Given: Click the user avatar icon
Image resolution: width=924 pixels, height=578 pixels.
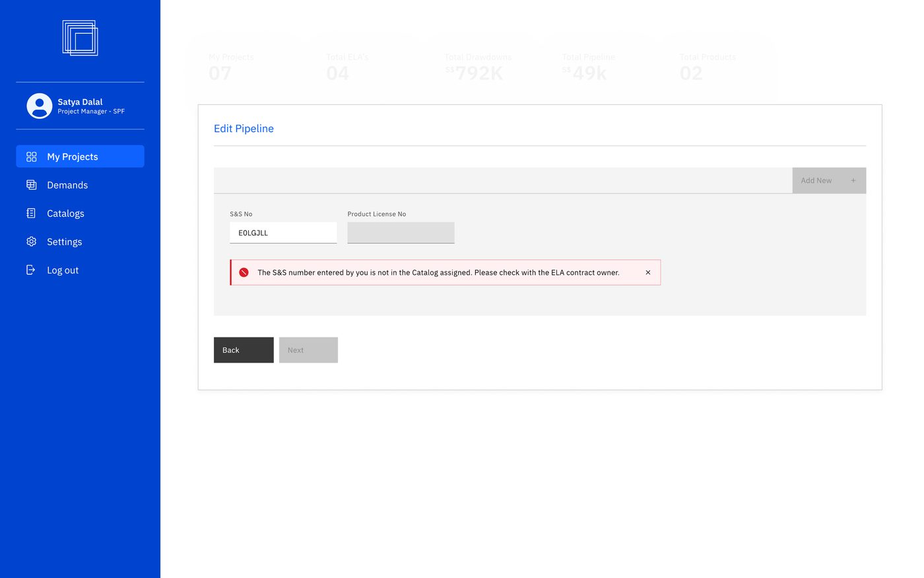Looking at the screenshot, I should tap(40, 106).
